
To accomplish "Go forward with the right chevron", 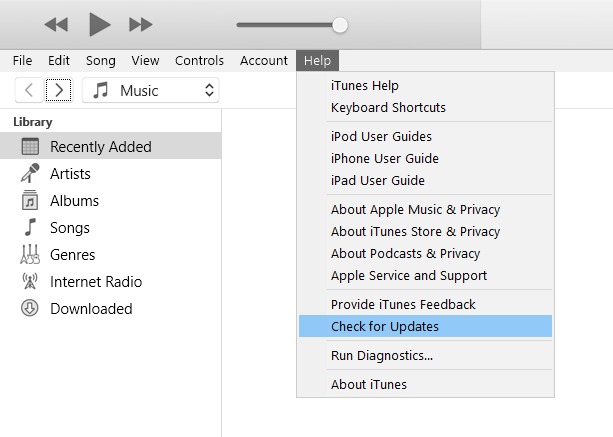I will pos(58,90).
